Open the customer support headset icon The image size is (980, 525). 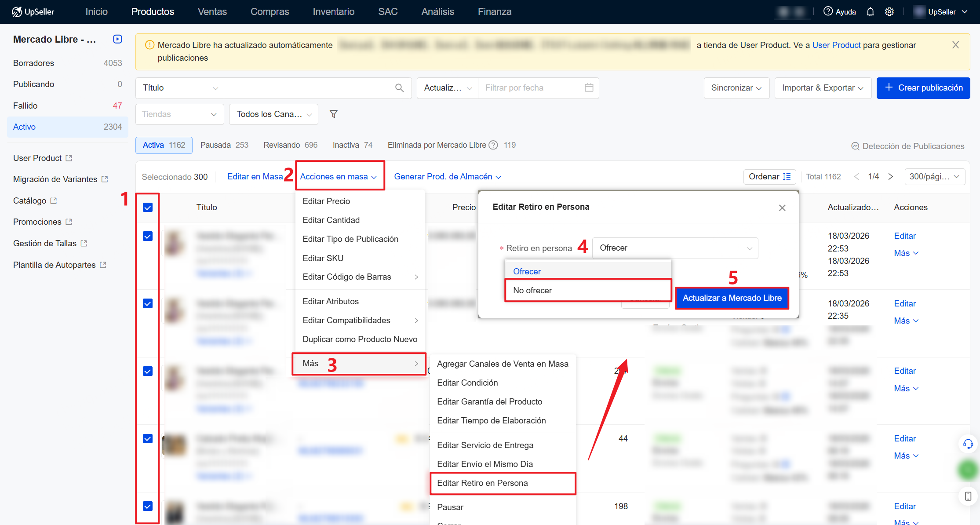[x=968, y=444]
